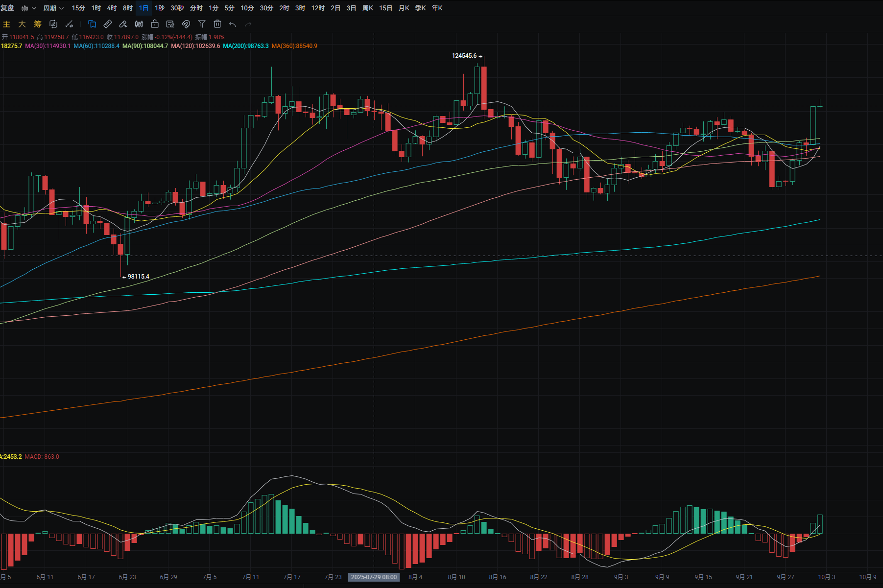
Task: Toggle the lock drawings icon
Action: click(155, 24)
